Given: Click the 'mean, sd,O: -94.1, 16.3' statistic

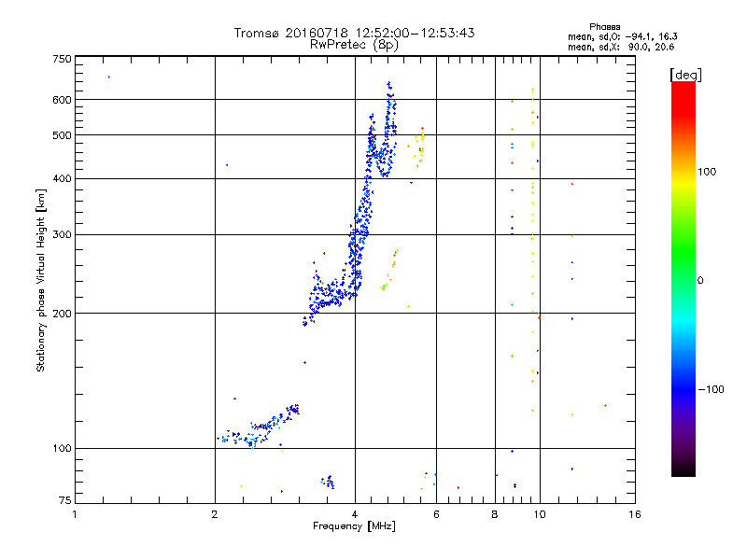Looking at the screenshot, I should [622, 36].
